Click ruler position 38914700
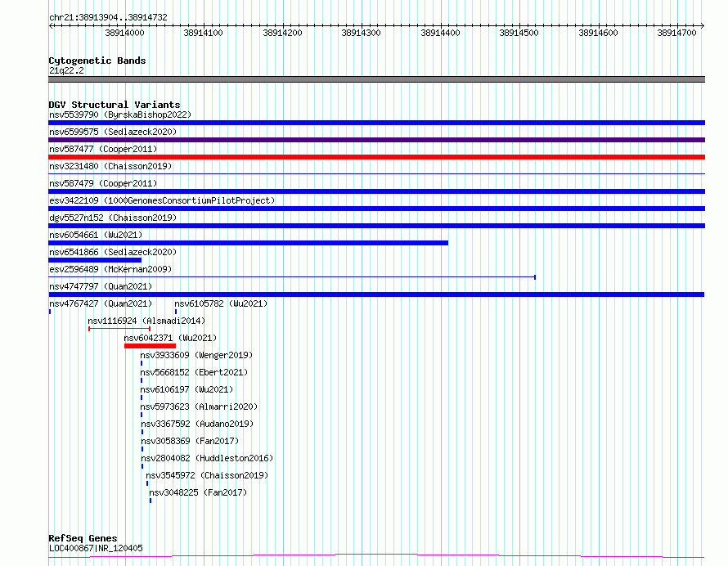This screenshot has width=728, height=566. [676, 33]
